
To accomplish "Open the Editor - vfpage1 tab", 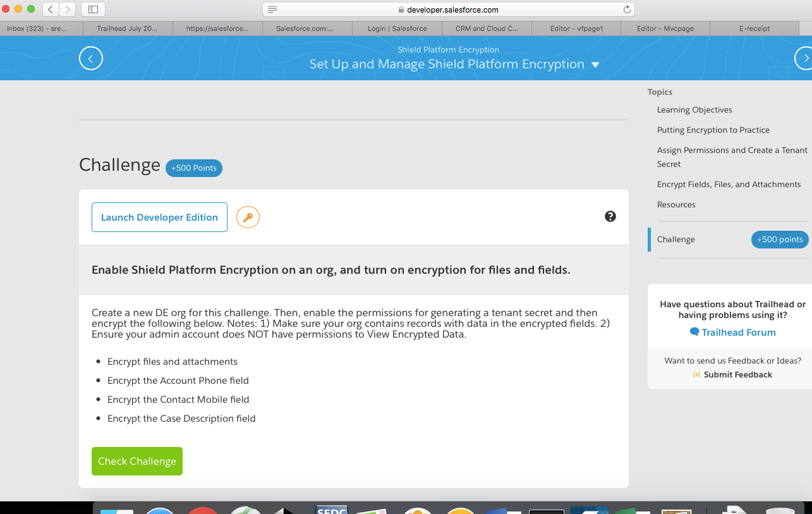I will [576, 28].
